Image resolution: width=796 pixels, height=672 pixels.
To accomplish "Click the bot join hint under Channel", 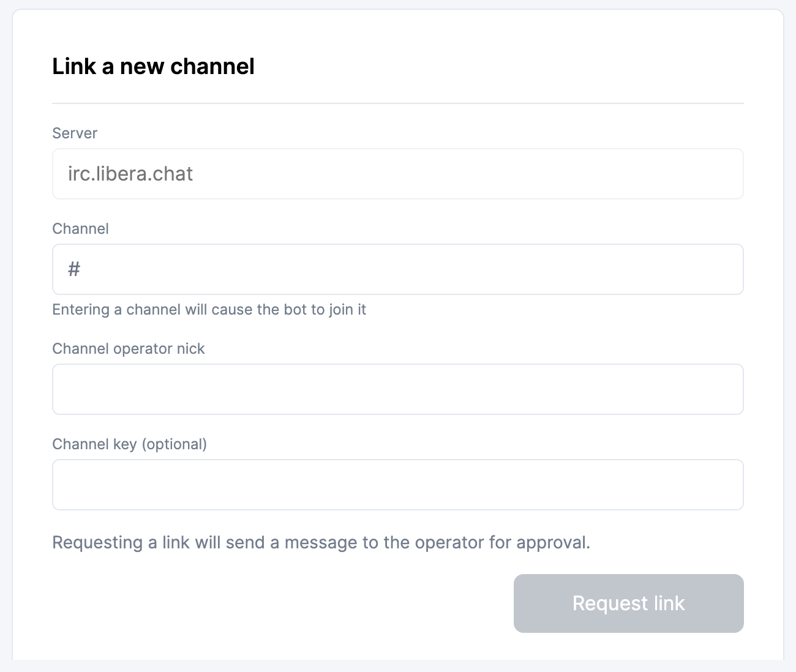I will click(209, 310).
